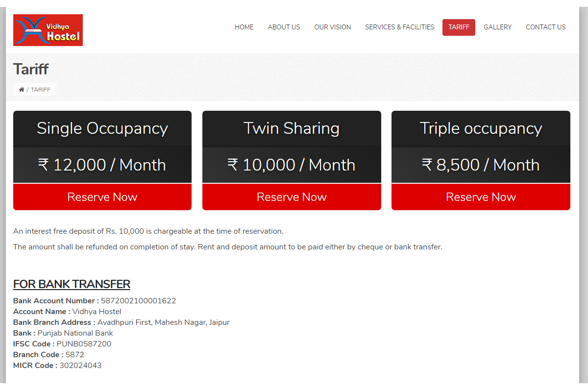The width and height of the screenshot is (588, 392).
Task: Open the Our Vision menu item
Action: [332, 27]
